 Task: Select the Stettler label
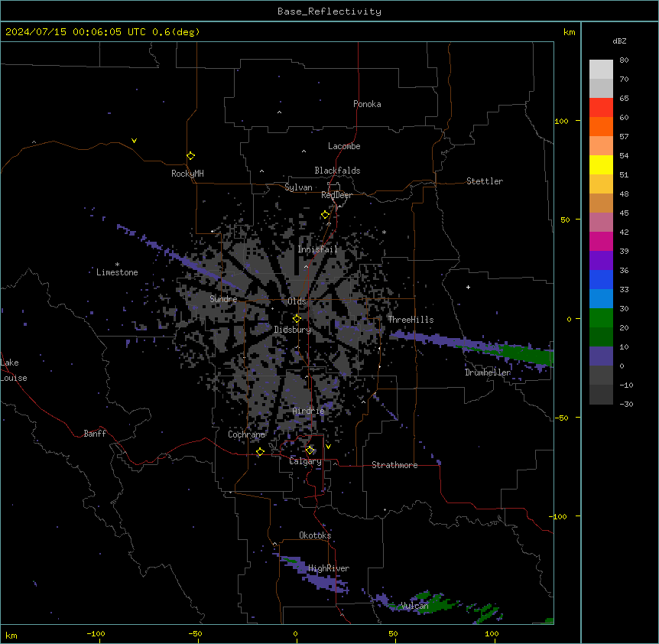(x=485, y=181)
